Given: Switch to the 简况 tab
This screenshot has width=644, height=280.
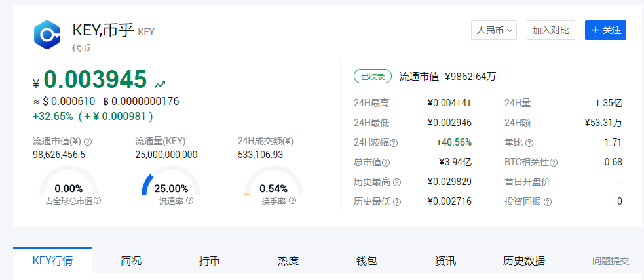Looking at the screenshot, I should [131, 260].
